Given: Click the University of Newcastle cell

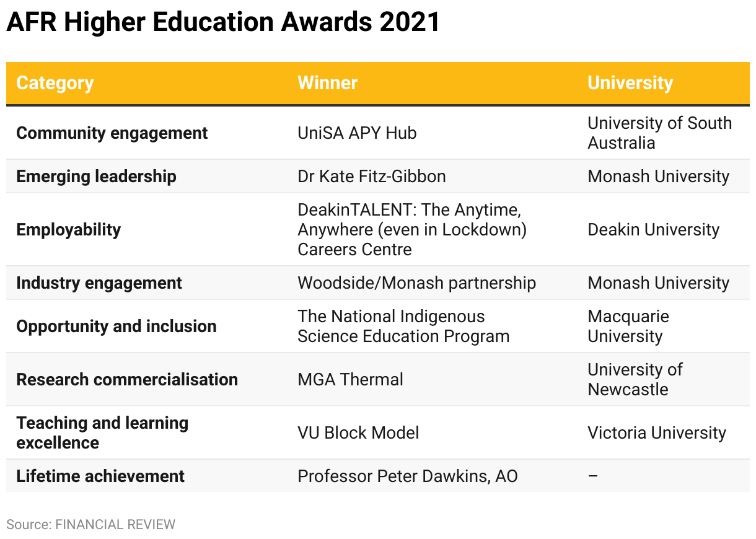Looking at the screenshot, I should click(635, 380).
